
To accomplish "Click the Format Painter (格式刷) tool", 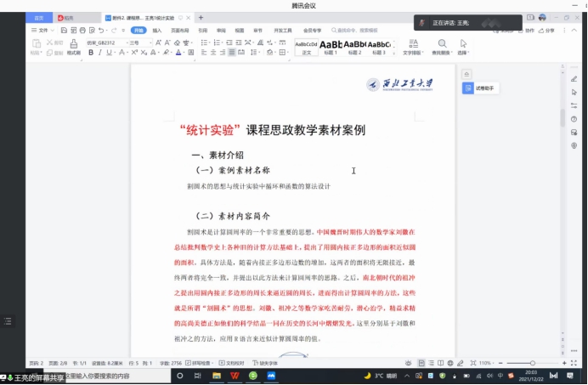I will coord(74,48).
